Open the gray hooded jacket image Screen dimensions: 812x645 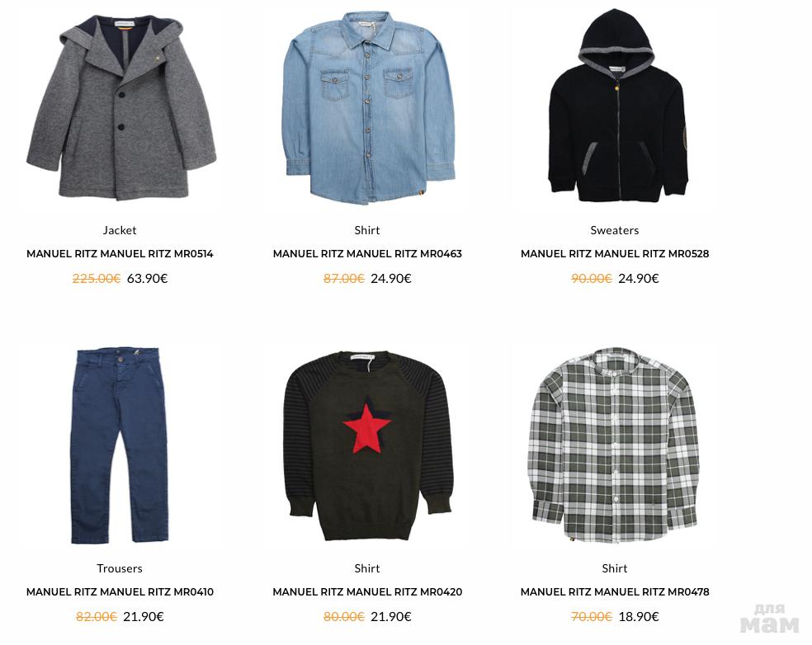(x=121, y=108)
